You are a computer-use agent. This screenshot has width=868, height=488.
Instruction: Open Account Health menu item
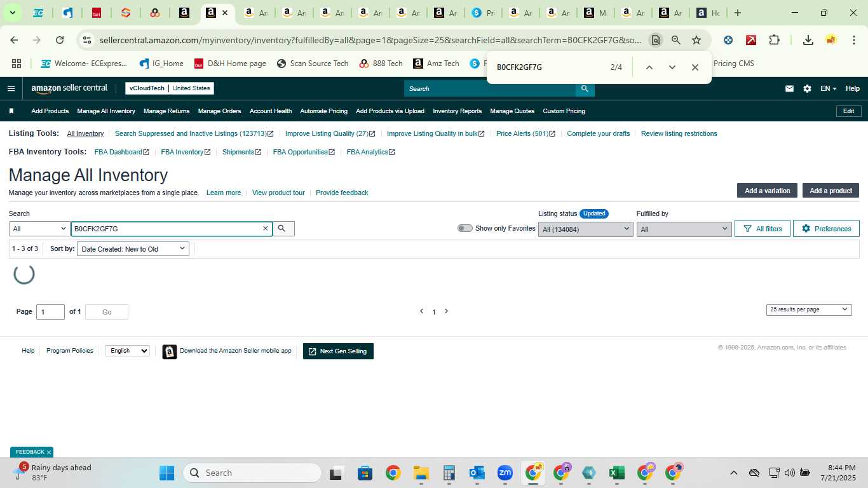coord(271,111)
